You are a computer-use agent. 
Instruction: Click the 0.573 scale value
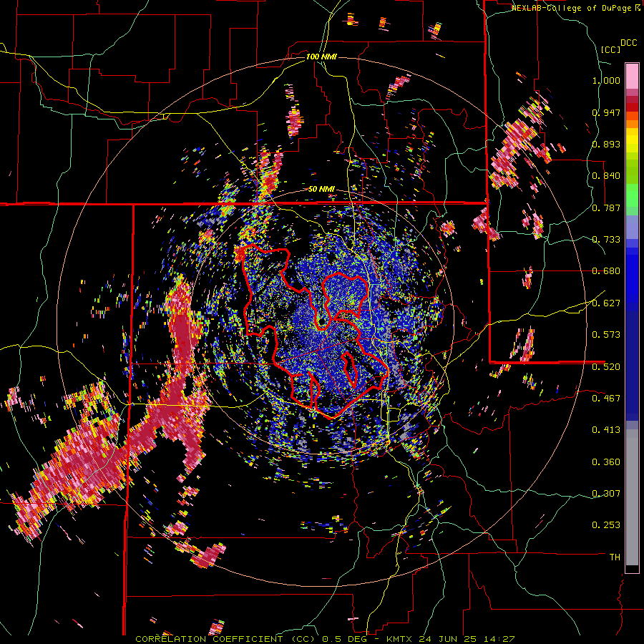[x=606, y=334]
